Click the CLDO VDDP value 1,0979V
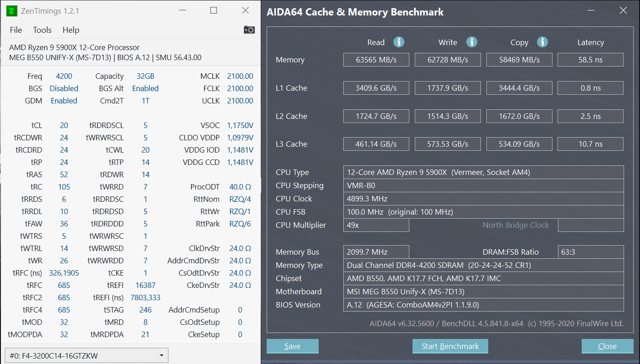 [x=240, y=138]
